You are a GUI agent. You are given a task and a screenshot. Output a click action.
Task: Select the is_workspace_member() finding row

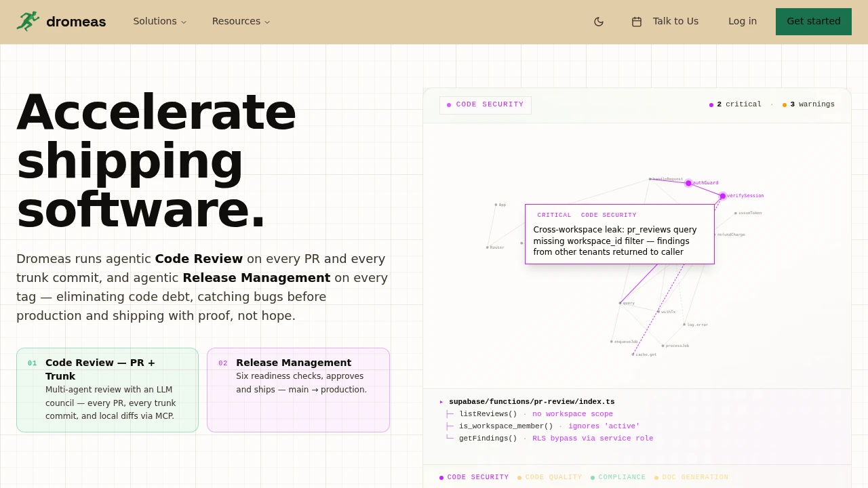(x=542, y=426)
